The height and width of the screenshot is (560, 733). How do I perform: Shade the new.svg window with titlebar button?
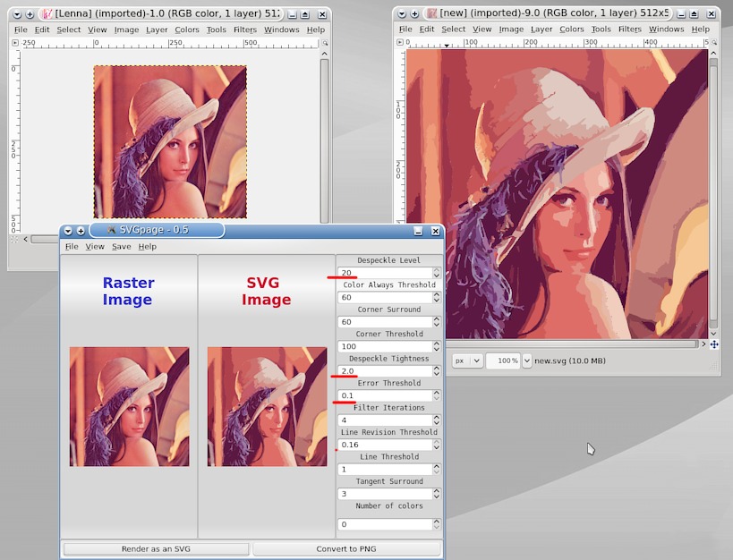pyautogui.click(x=695, y=14)
